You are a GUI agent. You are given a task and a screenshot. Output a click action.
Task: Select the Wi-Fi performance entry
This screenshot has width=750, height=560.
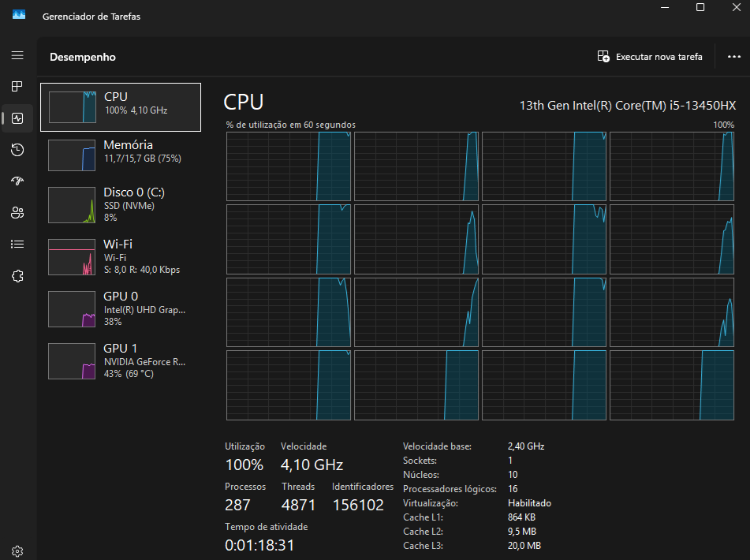pyautogui.click(x=121, y=257)
